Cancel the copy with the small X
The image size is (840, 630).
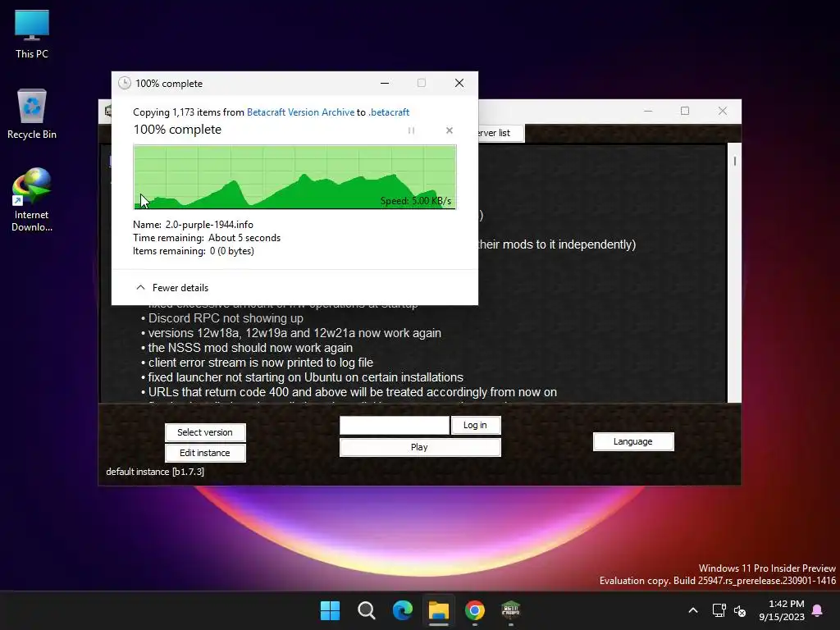450,130
